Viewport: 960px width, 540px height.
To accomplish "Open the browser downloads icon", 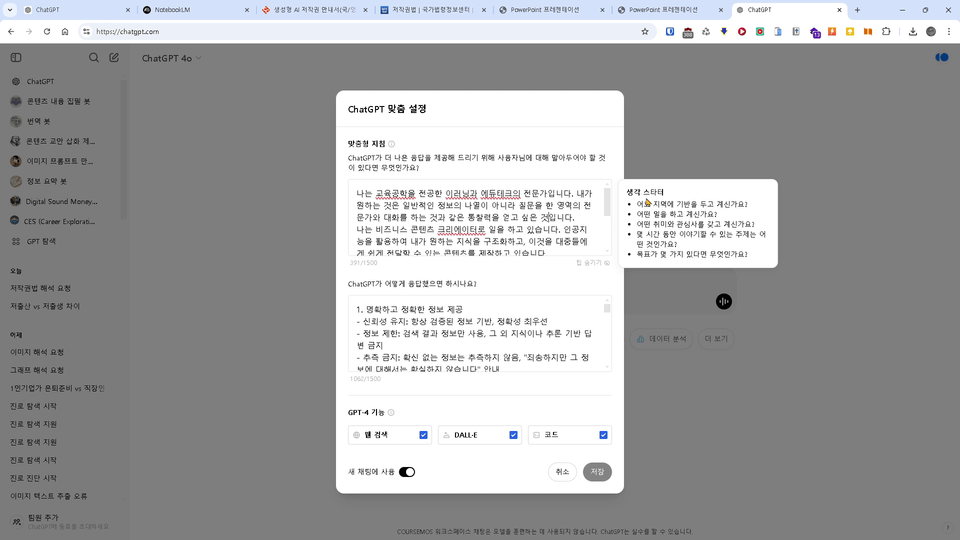I will tap(913, 32).
